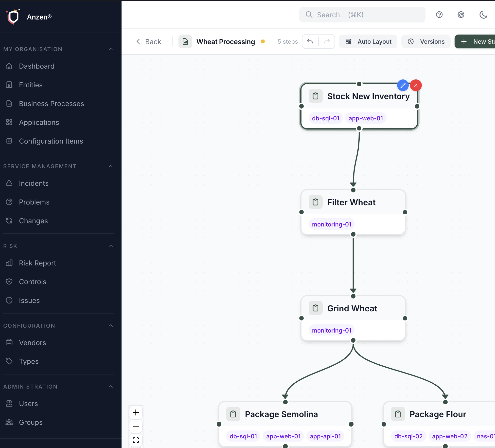Edit Stock New Inventory with the pencil icon
This screenshot has height=448, width=495.
tap(403, 85)
